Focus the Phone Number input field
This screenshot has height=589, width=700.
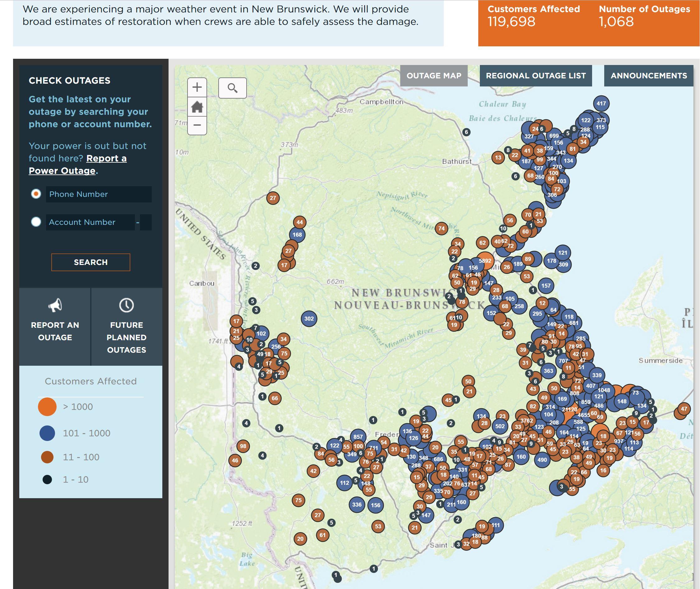[99, 194]
